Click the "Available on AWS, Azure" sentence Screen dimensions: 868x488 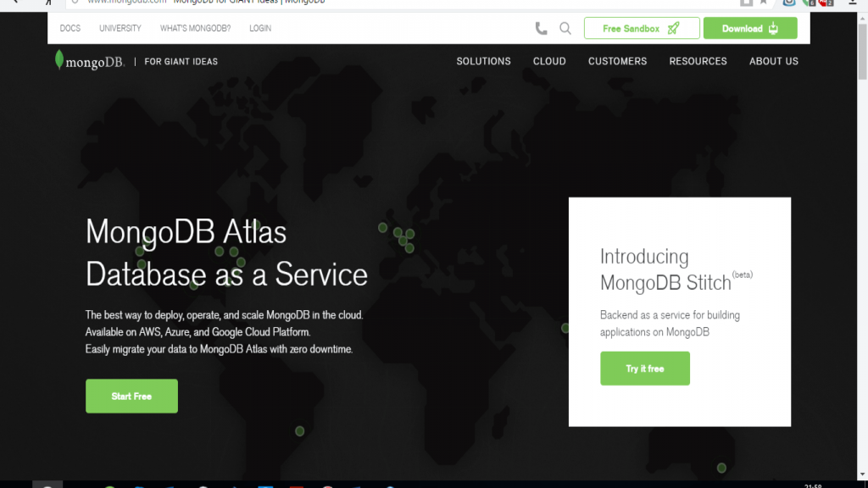tap(198, 332)
